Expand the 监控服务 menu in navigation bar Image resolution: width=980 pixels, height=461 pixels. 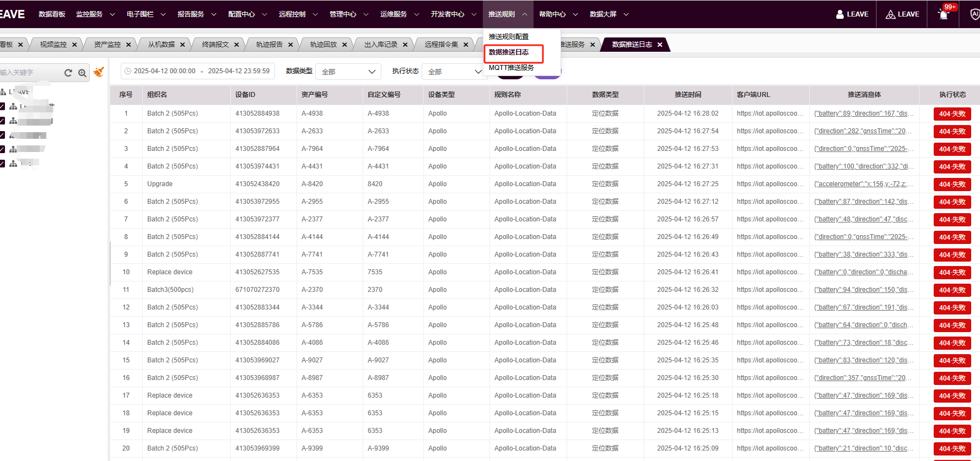tap(95, 14)
